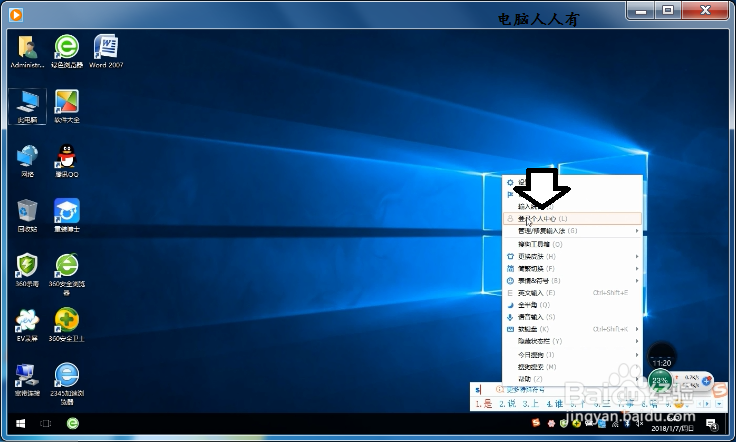736x442 pixels.
Task: Launch 2345加速浏览器 desktop shortcut
Action: [x=67, y=384]
